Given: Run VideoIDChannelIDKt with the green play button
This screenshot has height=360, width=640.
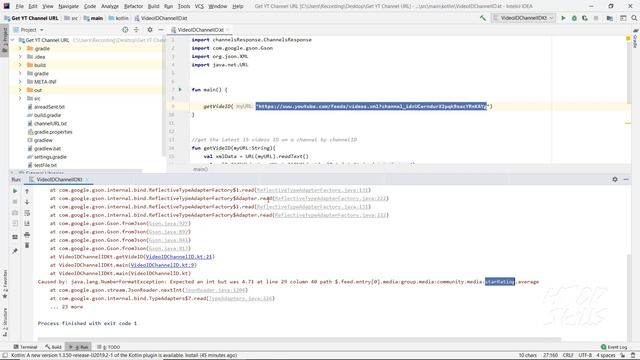Looking at the screenshot, I should click(x=563, y=18).
